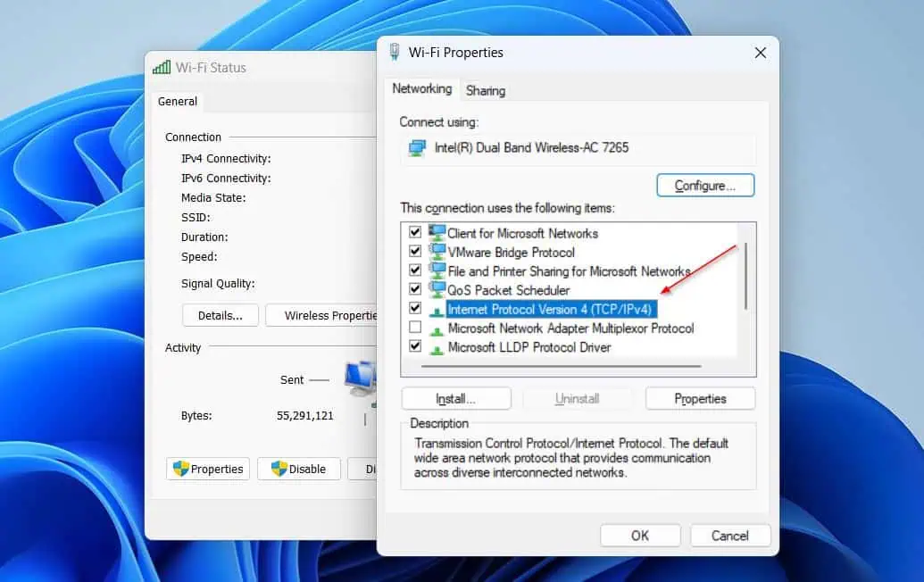Select Internet Protocol Version 4 (TCP/IPv4) row
Screen dimensions: 924x582
coord(552,309)
